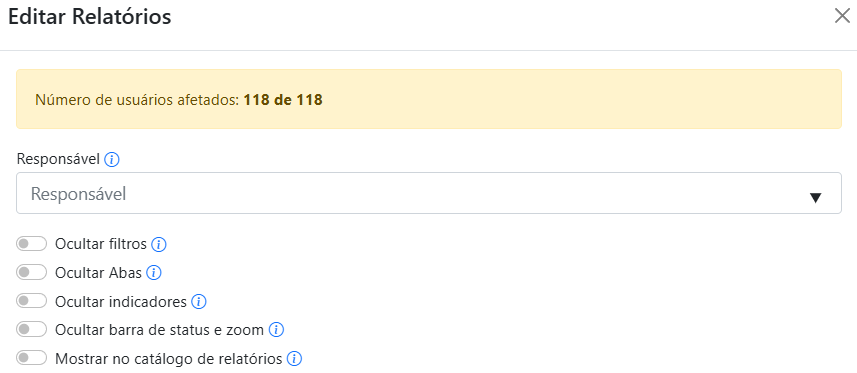Click Mostrar no catálogo de relatórios label text

coord(169,359)
